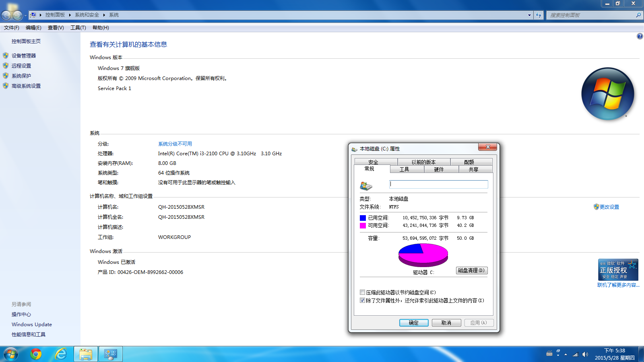Open the Windows Start orb

click(11, 354)
